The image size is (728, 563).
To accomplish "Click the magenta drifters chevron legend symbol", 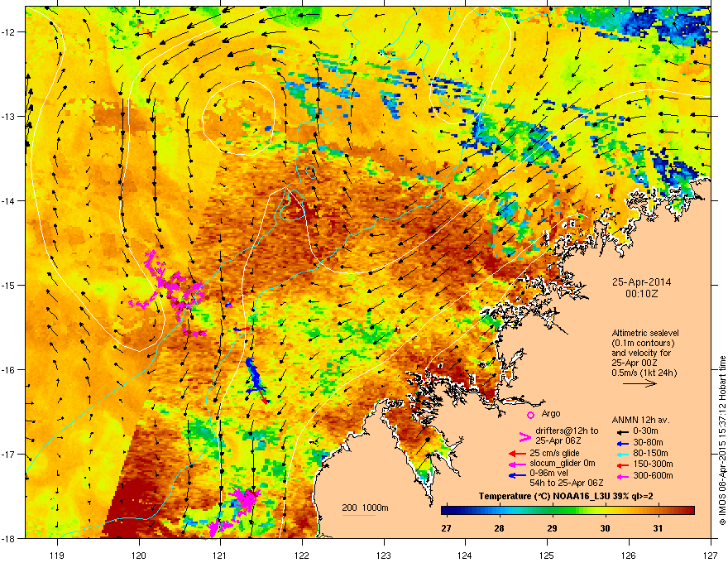I will point(524,436).
